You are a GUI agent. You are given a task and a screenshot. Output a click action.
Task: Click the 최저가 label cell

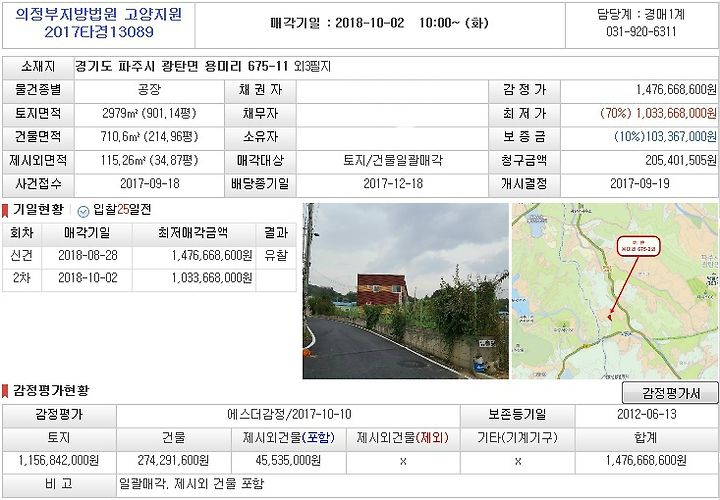(524, 113)
